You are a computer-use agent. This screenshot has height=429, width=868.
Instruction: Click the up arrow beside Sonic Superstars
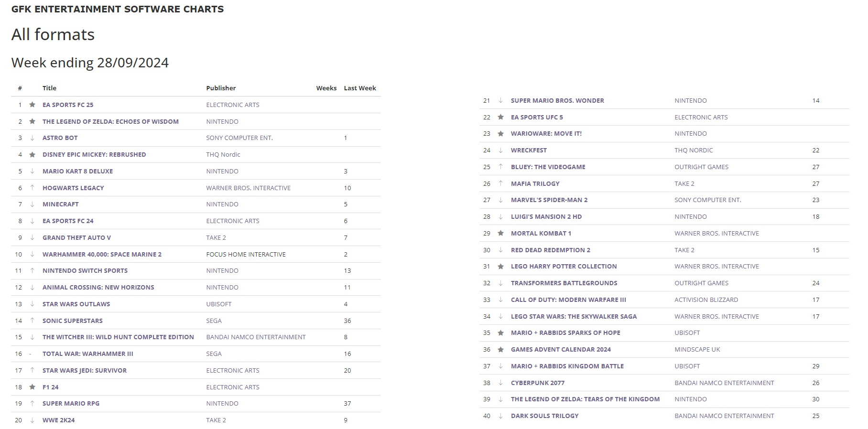[33, 321]
